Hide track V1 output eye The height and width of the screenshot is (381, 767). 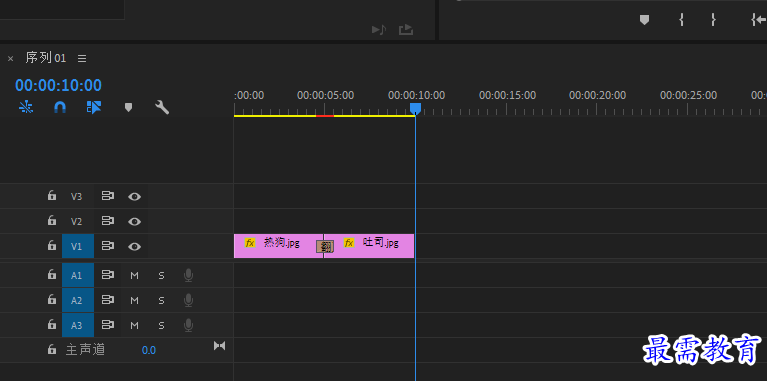(135, 247)
